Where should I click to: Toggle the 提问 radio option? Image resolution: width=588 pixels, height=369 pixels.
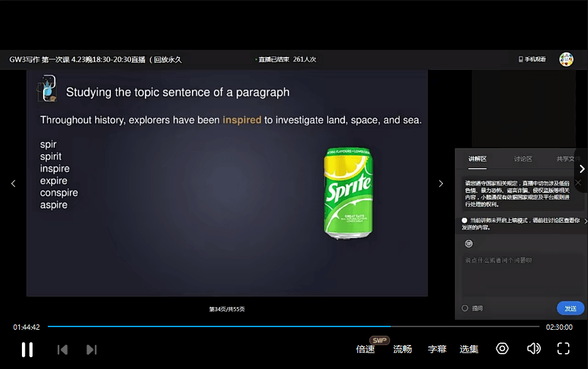tap(465, 308)
